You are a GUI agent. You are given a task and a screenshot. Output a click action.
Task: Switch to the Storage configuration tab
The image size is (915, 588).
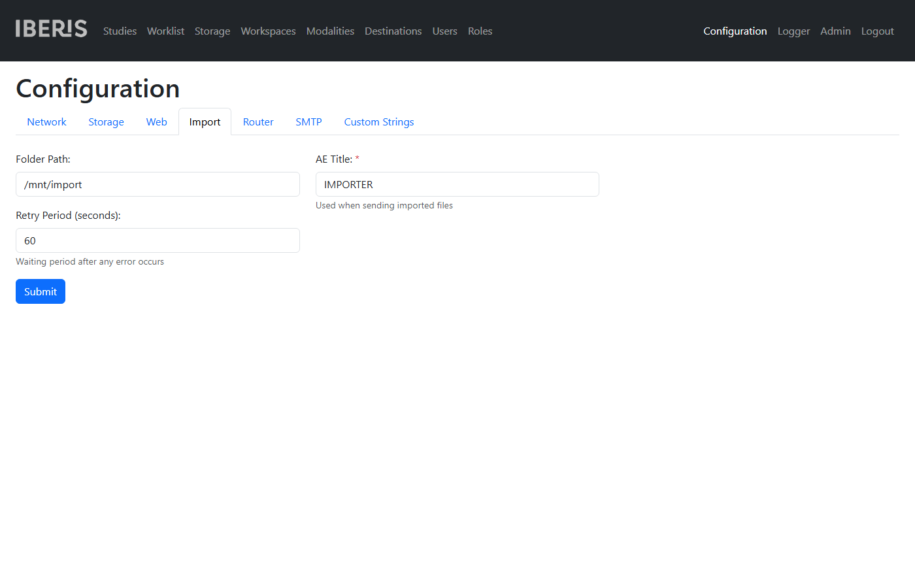tap(106, 122)
